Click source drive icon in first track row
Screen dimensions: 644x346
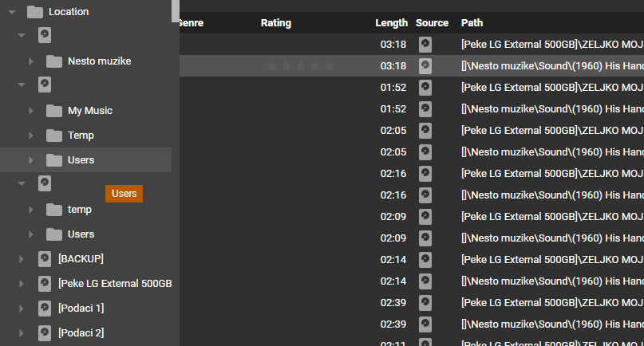click(x=425, y=44)
